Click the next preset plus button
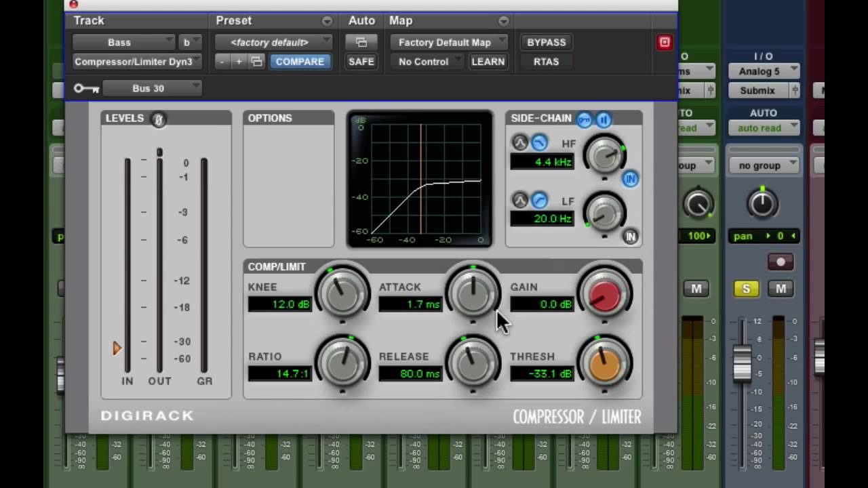 click(239, 62)
